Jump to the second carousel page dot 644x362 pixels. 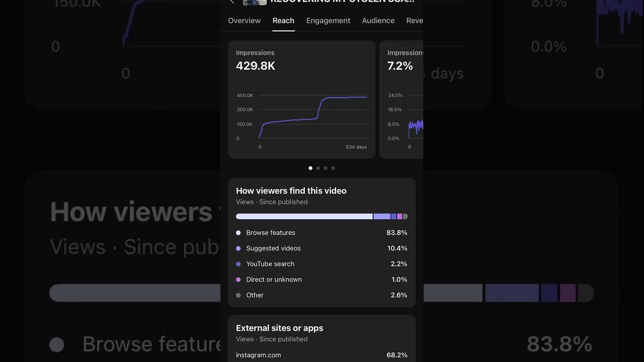point(318,168)
